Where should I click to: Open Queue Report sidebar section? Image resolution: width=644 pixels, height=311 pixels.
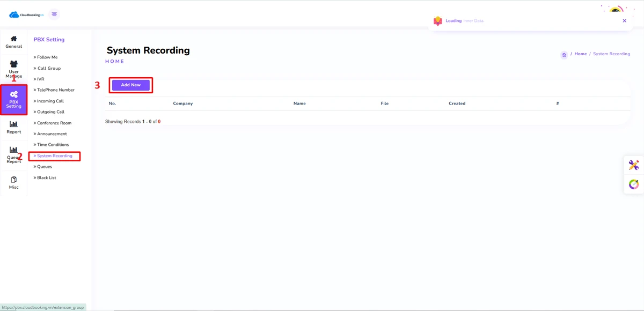click(x=14, y=155)
